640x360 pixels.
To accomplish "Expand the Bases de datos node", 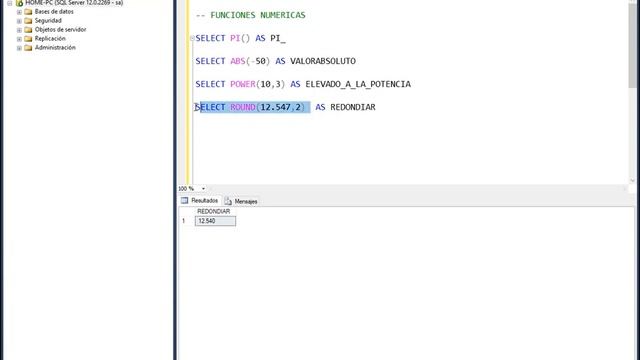I will (x=19, y=12).
